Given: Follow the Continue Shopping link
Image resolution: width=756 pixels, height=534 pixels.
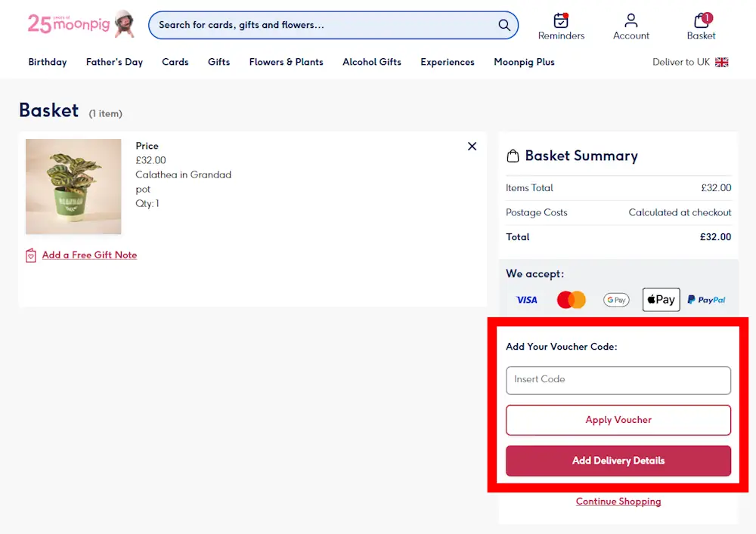Looking at the screenshot, I should click(x=618, y=501).
